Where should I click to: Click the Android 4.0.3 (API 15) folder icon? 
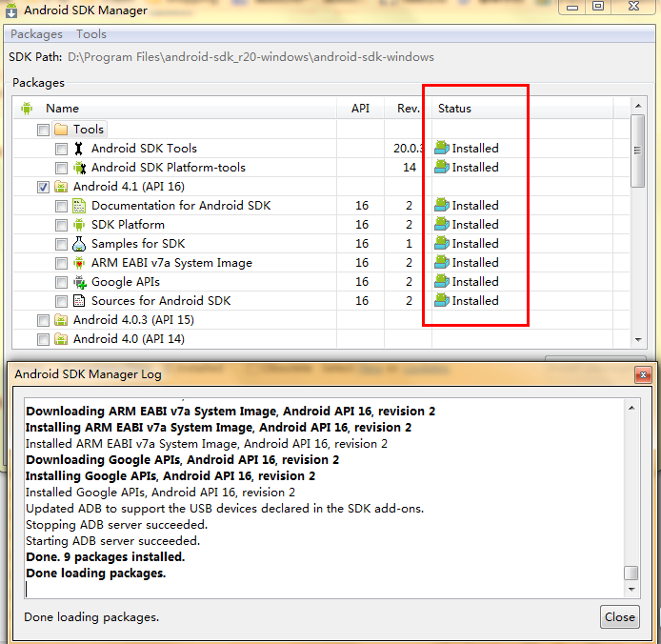tap(61, 320)
